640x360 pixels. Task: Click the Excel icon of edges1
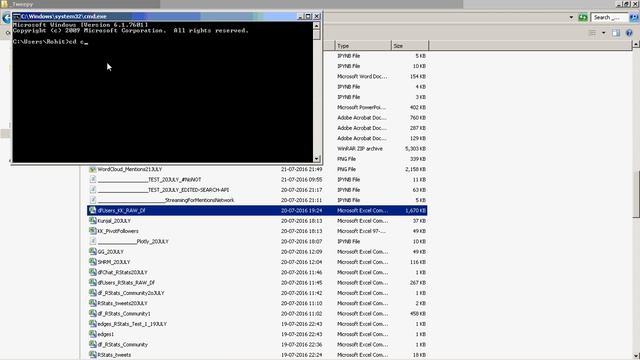(x=93, y=334)
